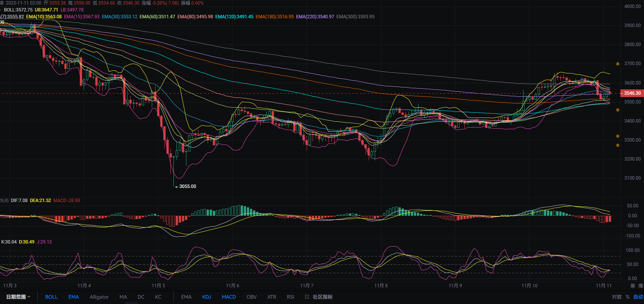Disable the MACD sub-indicator

pos(229,297)
